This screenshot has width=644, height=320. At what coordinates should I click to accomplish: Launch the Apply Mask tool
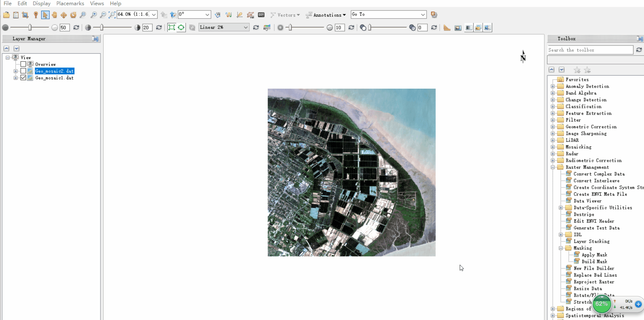(594, 255)
